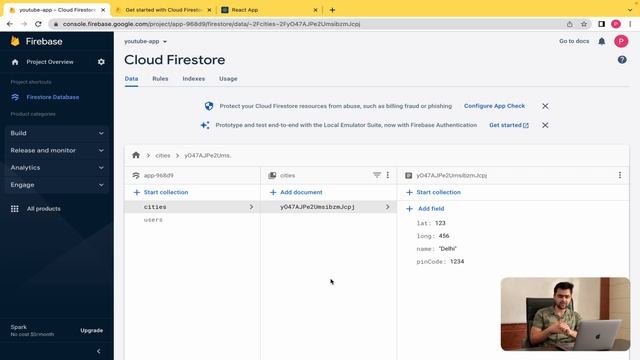Click the presenter webcam video overlay
The image size is (640, 360).
[565, 314]
